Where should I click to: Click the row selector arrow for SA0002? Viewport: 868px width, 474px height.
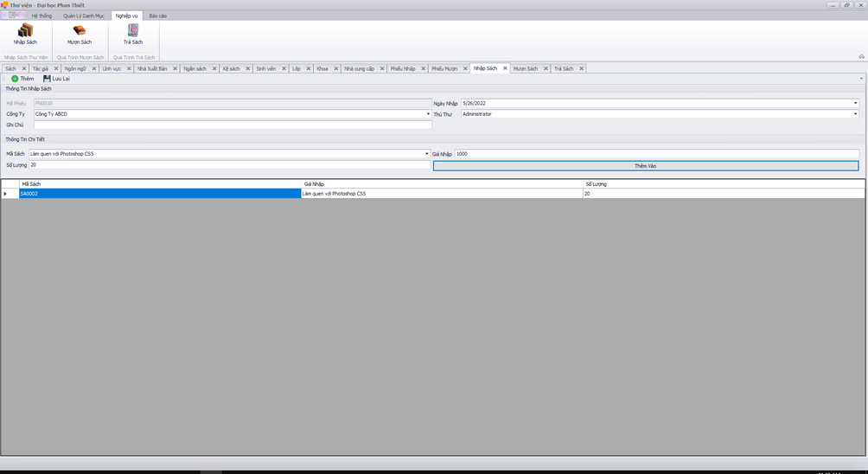10,194
